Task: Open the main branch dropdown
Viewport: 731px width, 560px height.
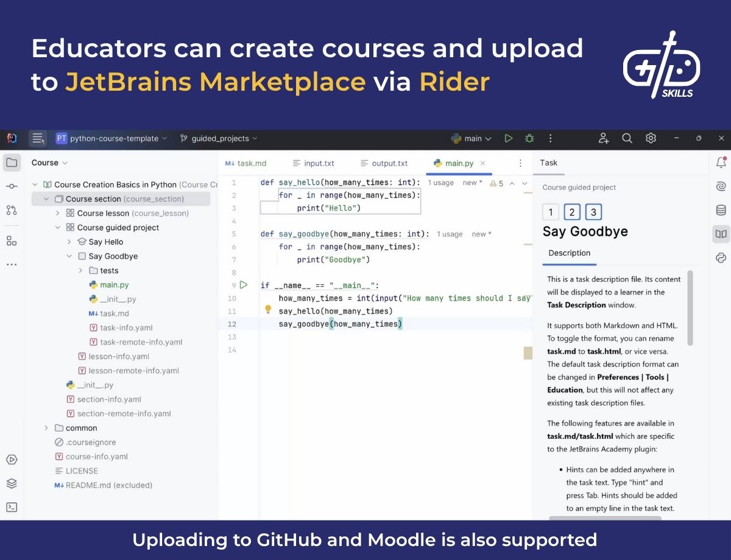Action: pyautogui.click(x=471, y=138)
